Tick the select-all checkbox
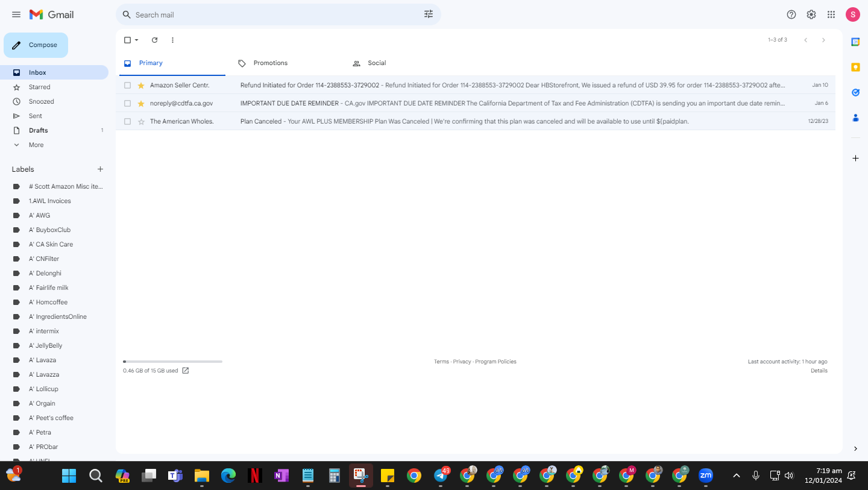Viewport: 868px width, 490px height. pos(127,40)
